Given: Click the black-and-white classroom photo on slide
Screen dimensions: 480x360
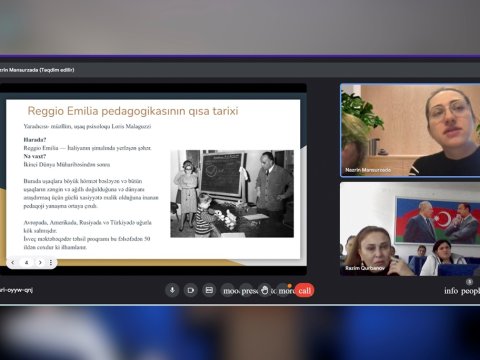Looking at the screenshot, I should pos(232,194).
